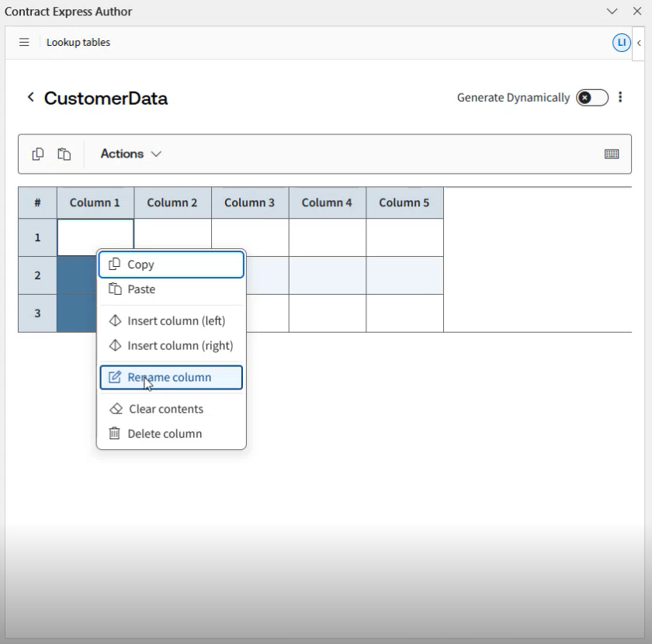Click the toolbar paste icon
This screenshot has width=652, height=644.
pos(64,154)
